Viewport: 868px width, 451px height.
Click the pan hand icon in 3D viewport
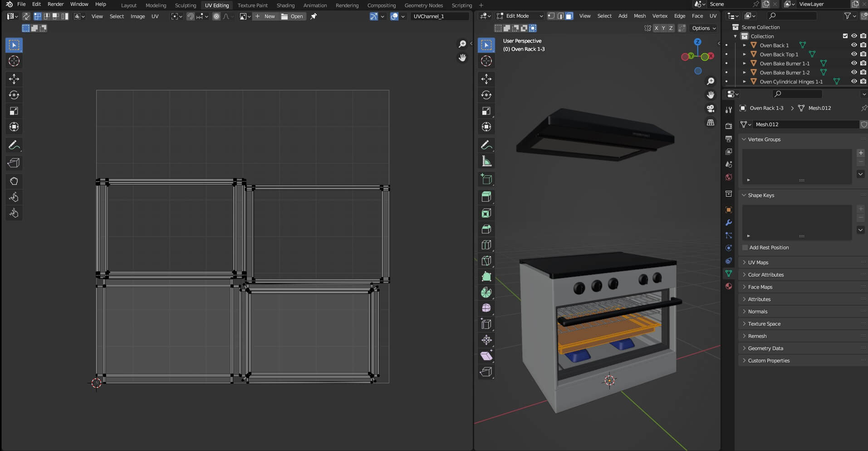point(711,95)
